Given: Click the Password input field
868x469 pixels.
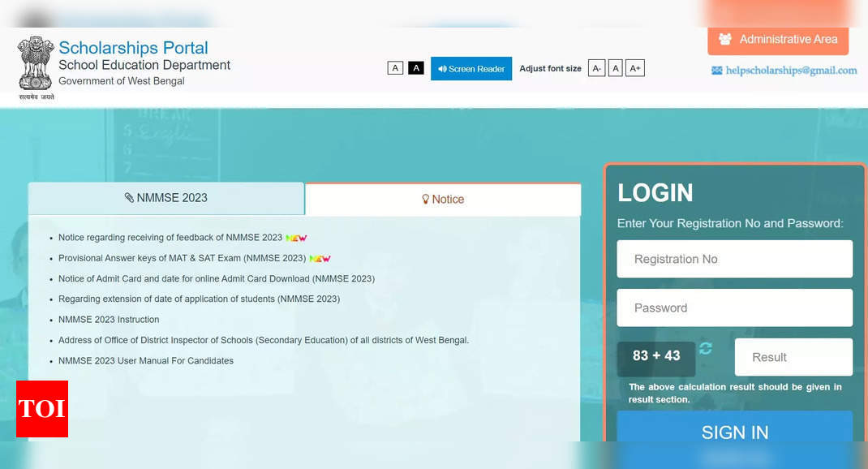Looking at the screenshot, I should pyautogui.click(x=734, y=308).
